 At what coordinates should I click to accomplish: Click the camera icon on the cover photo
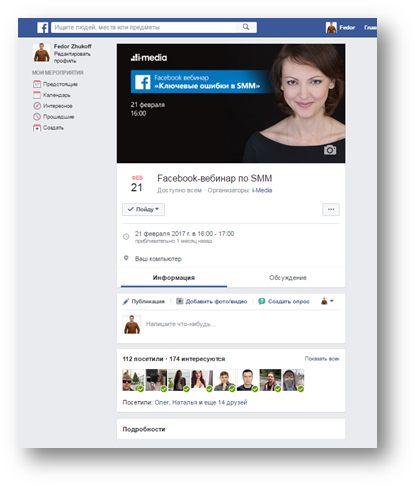tap(330, 150)
